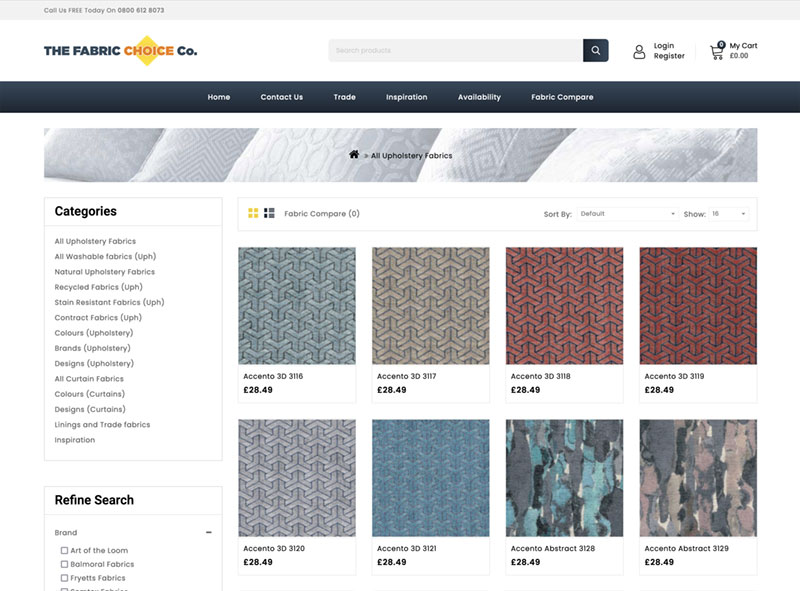Image resolution: width=800 pixels, height=591 pixels.
Task: Select Brands (Upholstery) category
Action: click(x=92, y=348)
